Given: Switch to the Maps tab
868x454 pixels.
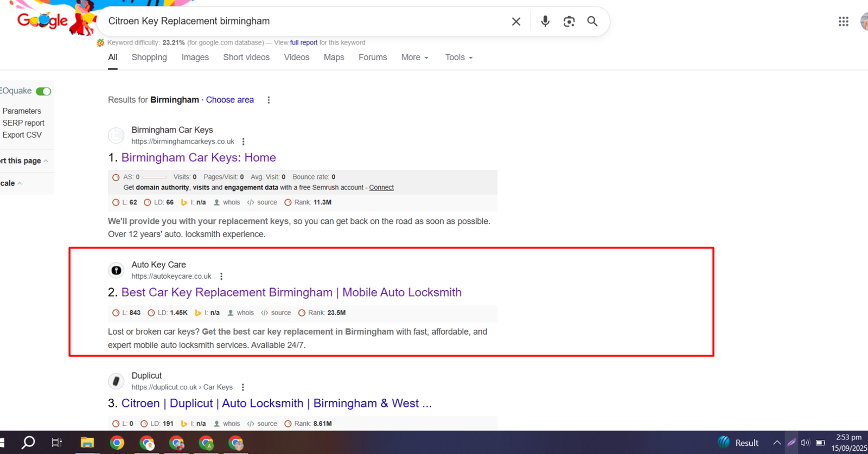Looking at the screenshot, I should click(334, 57).
